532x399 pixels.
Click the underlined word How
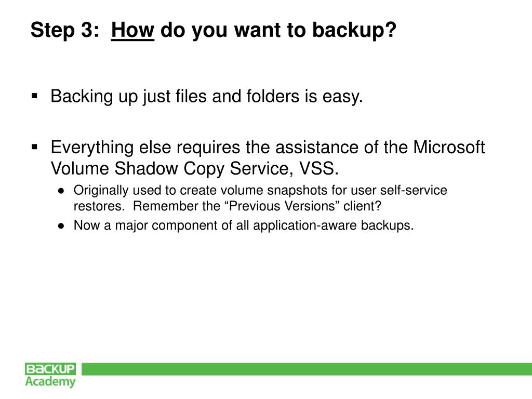click(132, 30)
